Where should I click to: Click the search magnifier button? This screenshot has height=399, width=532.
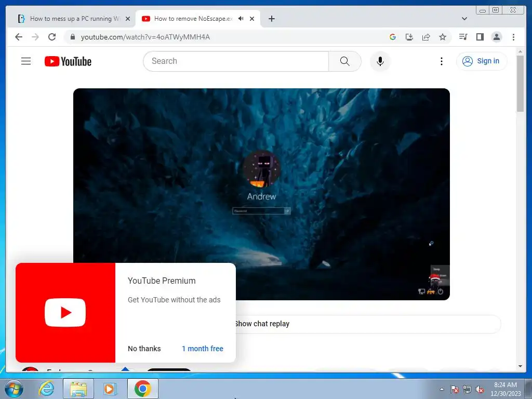pos(345,61)
